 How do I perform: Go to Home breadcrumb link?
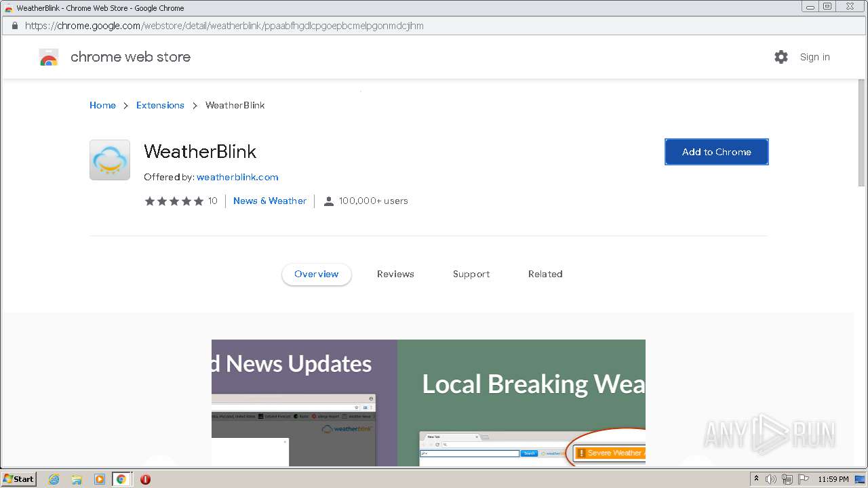(x=102, y=105)
